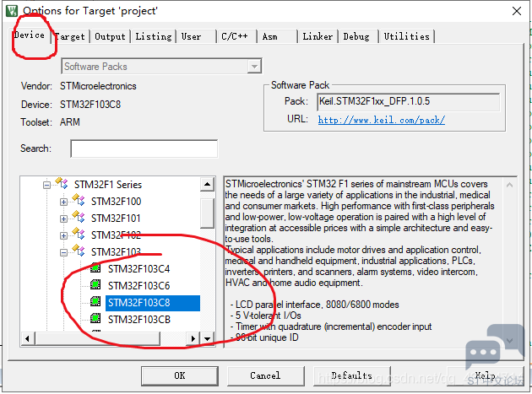Viewport: 532px width, 394px height.
Task: Click the Pack name field Keil.STM32F1xx_DFP.1.0.5
Action: (409, 101)
